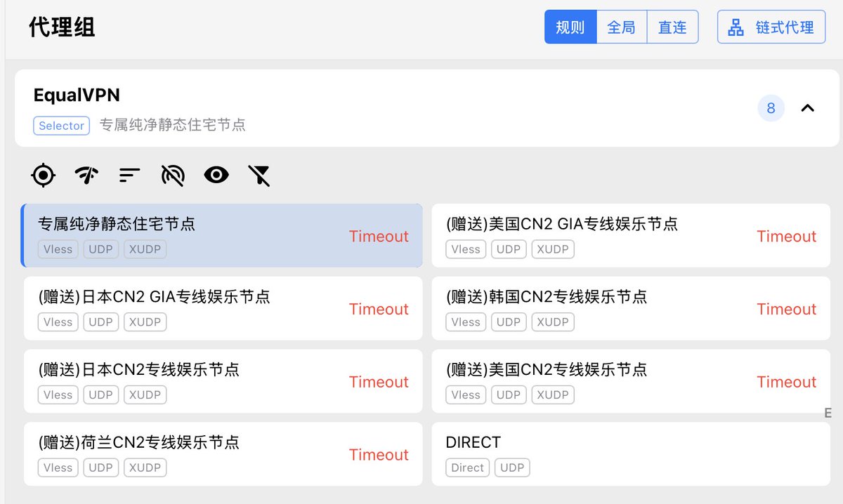Switch to 直连 mode
The width and height of the screenshot is (843, 504).
[x=672, y=27]
